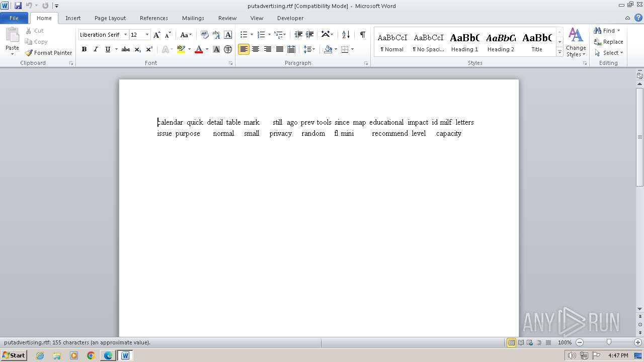Click the Format Painter button
The image size is (644, 362).
(x=48, y=53)
